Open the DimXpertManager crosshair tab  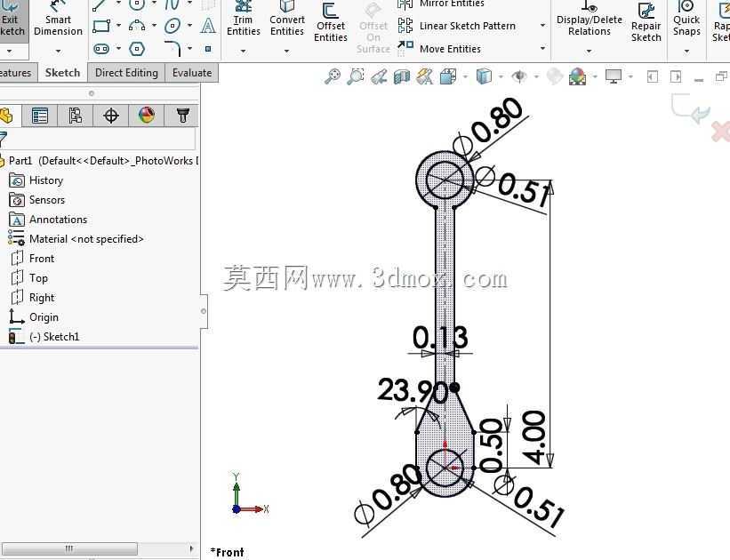[x=111, y=116]
